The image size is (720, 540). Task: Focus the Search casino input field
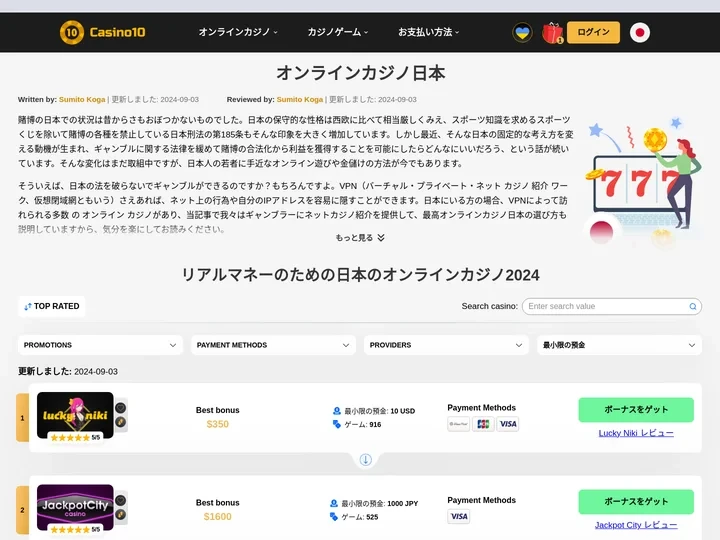612,306
